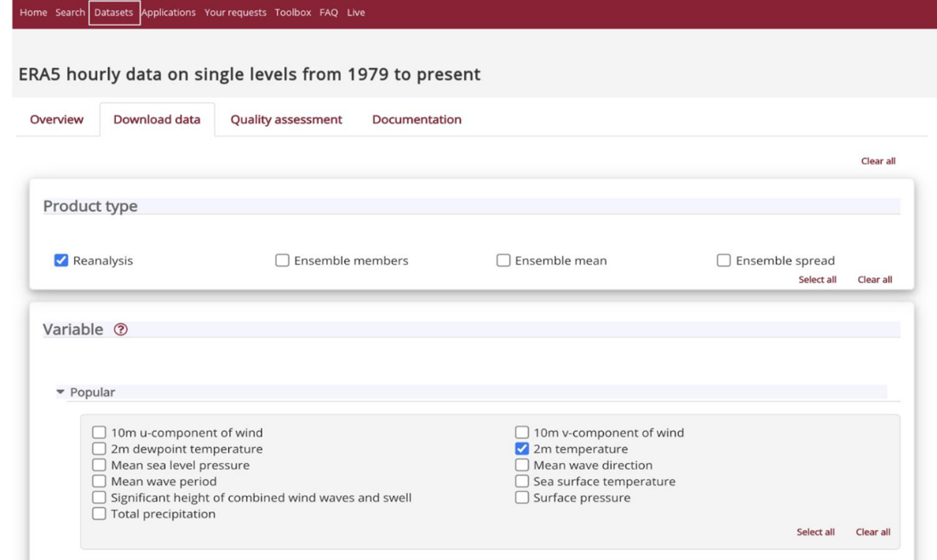Select all Product type options
The width and height of the screenshot is (937, 560).
[818, 279]
